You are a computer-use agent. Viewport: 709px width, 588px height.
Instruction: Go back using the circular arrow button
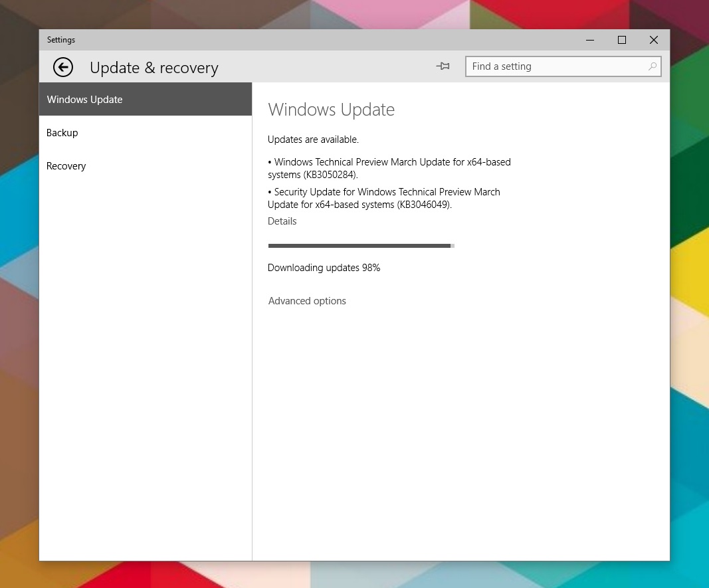tap(63, 67)
